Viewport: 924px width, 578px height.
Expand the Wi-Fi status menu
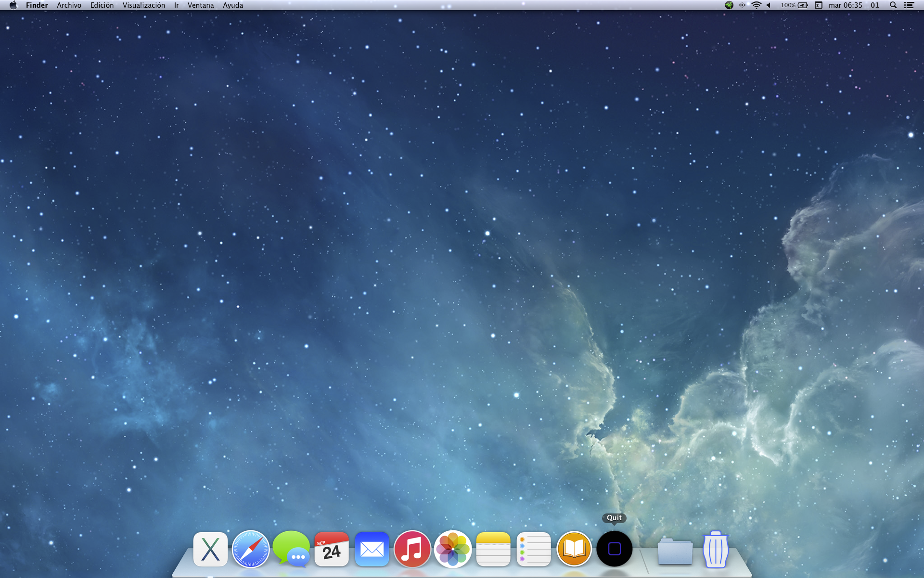point(757,5)
